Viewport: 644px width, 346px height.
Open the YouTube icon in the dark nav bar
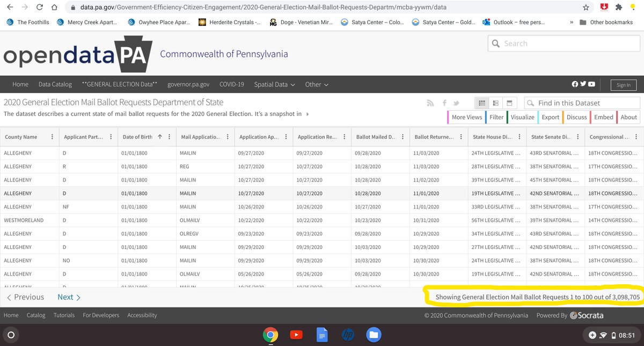pos(591,84)
